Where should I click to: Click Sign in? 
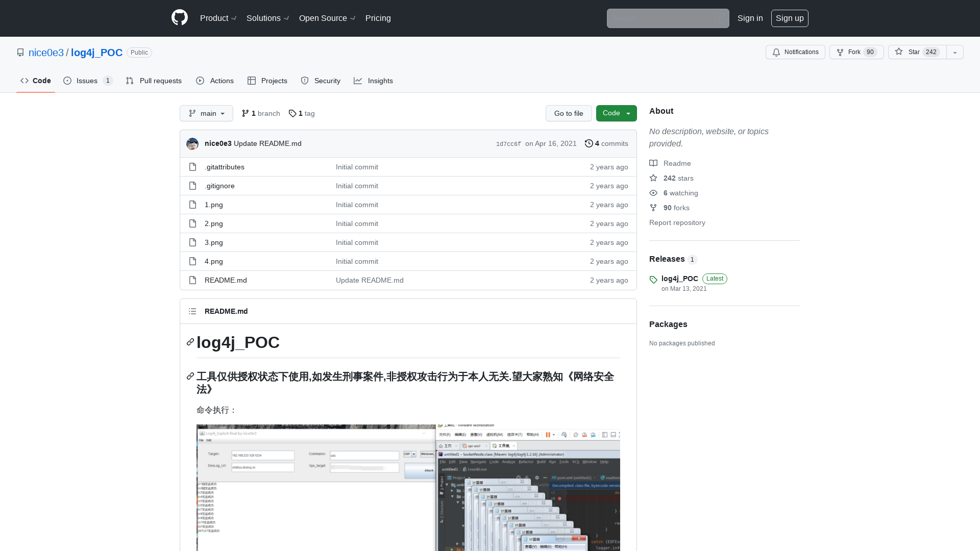(x=750, y=18)
